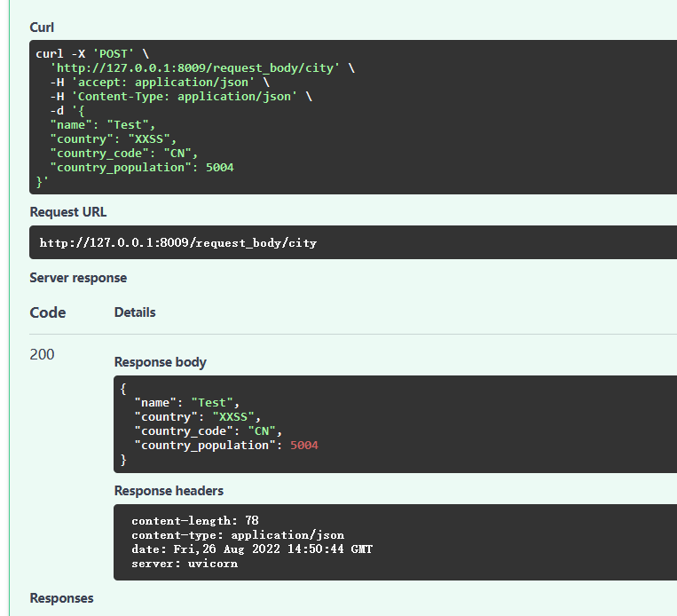Viewport: 677px width, 616px height.
Task: Click country_population 5004 in curl command
Action: [x=142, y=168]
